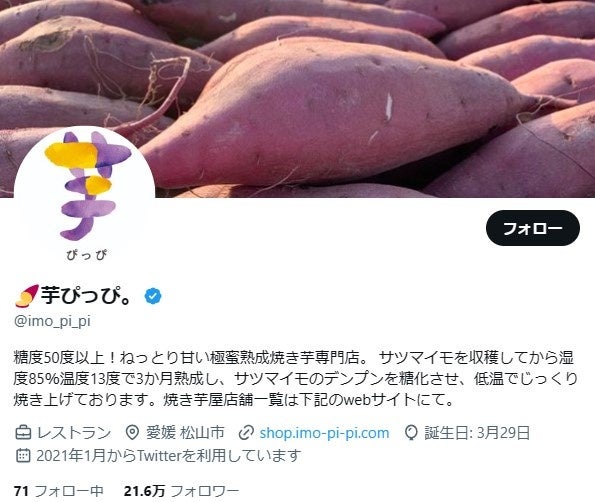The image size is (595, 502).
Task: Click the calendar join-date icon
Action: tap(23, 455)
